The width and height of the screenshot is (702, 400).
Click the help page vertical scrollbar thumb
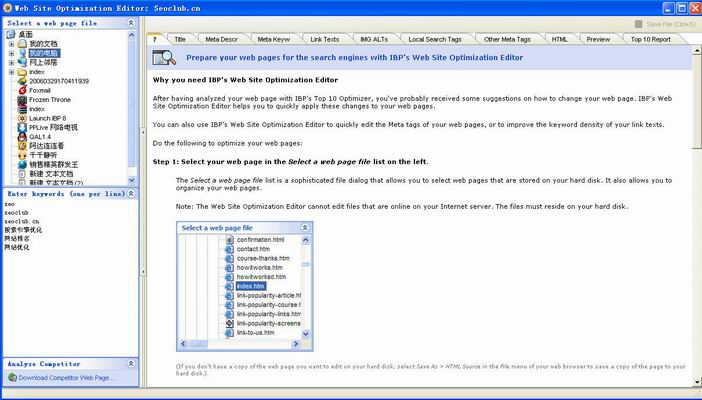(x=697, y=102)
